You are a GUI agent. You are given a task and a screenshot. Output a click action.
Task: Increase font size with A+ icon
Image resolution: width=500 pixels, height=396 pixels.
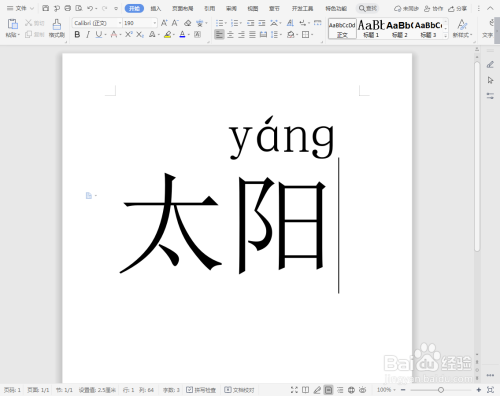click(x=164, y=23)
